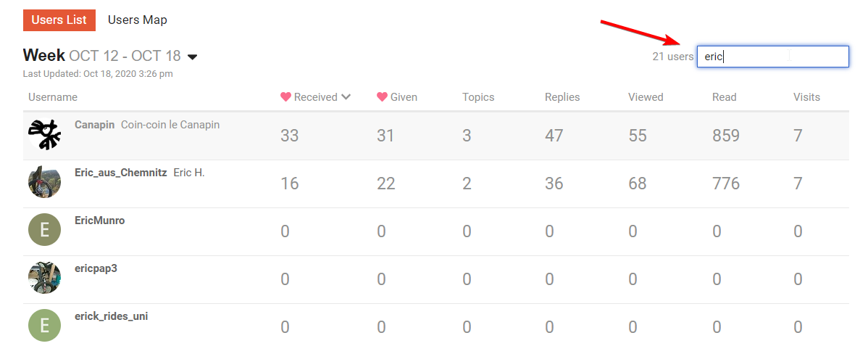
Task: Open the EricMunro username link
Action: pyautogui.click(x=99, y=221)
